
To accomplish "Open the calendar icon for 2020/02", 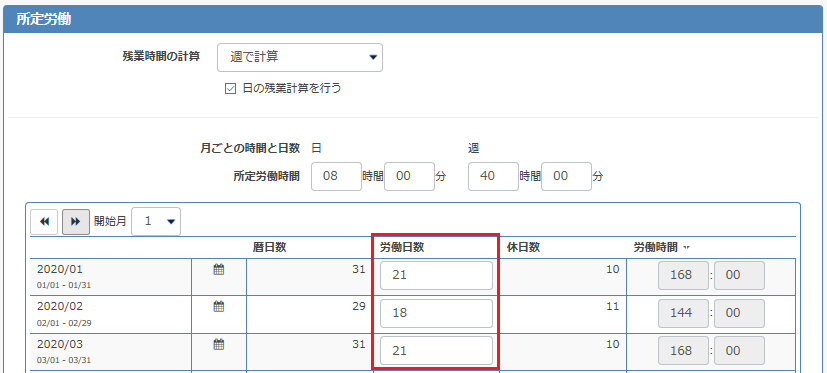I will 219,307.
